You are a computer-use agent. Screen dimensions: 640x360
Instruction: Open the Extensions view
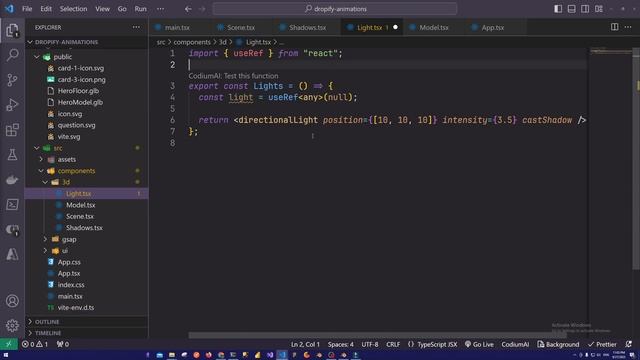coord(12,130)
